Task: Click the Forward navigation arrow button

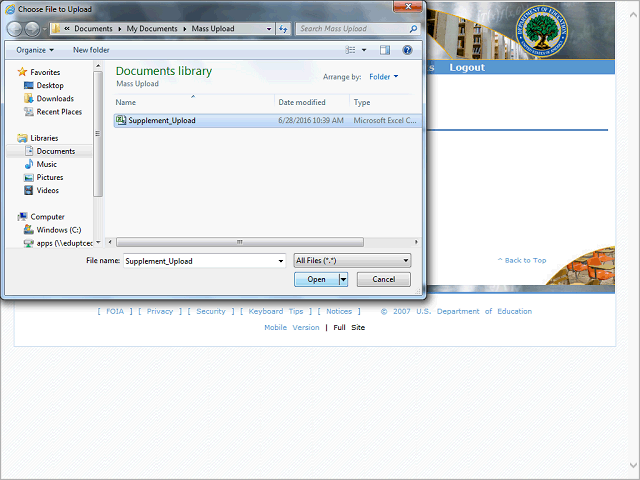Action: (x=32, y=29)
